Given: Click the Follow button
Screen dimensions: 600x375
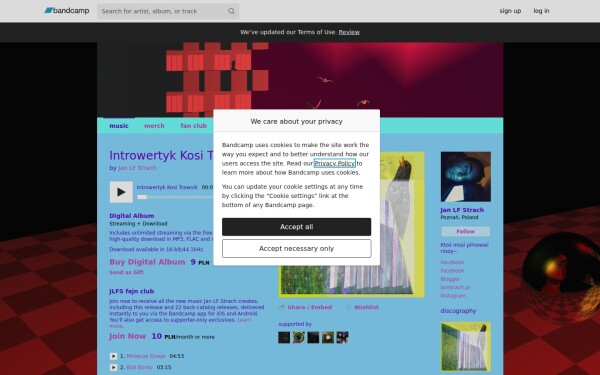Looking at the screenshot, I should (x=465, y=232).
